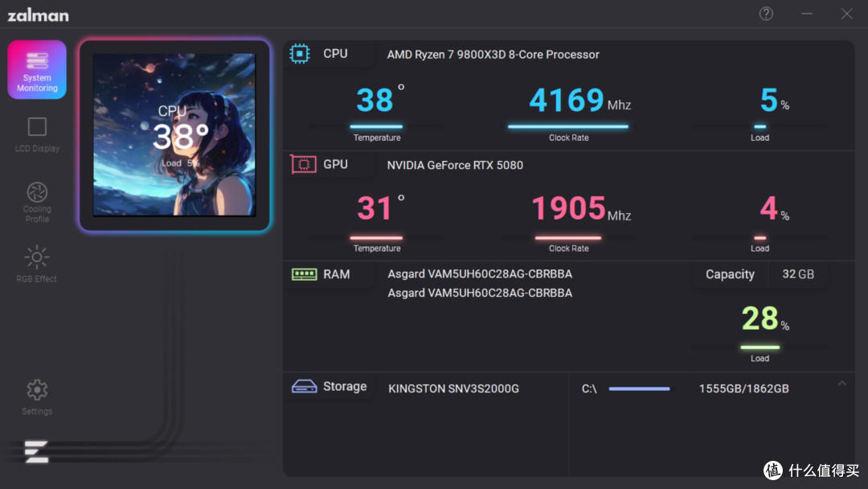
Task: Click the CPU temperature bar
Action: coord(376,127)
